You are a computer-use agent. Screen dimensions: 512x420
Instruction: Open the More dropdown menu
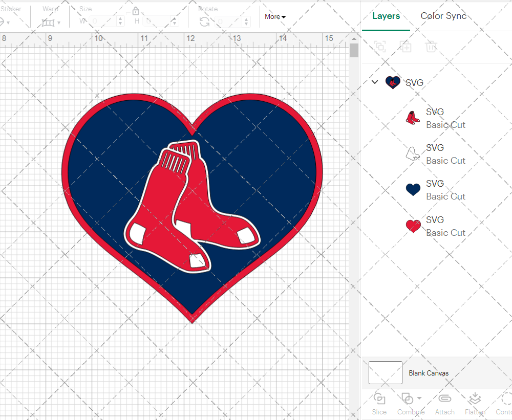[x=275, y=17]
